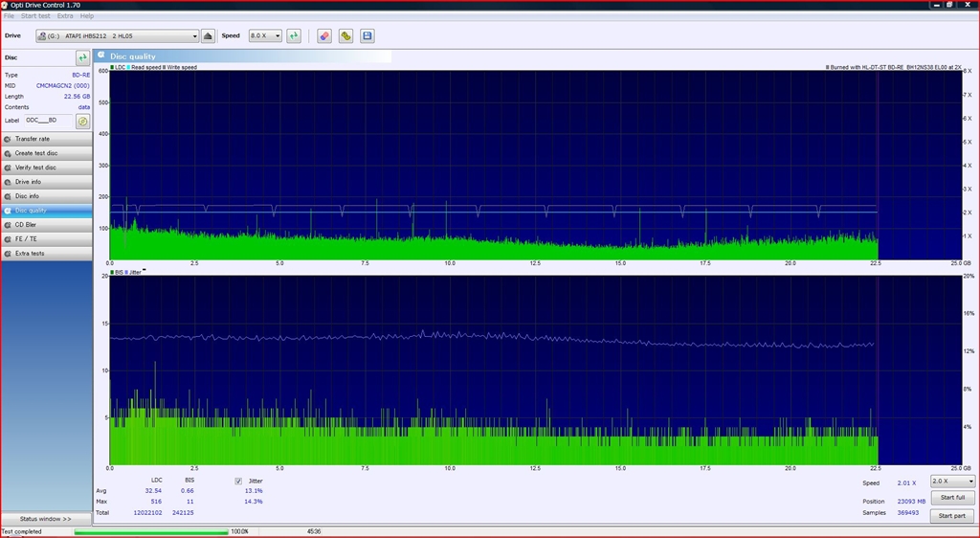Image resolution: width=980 pixels, height=538 pixels.
Task: Click the green progress bar
Action: (151, 531)
